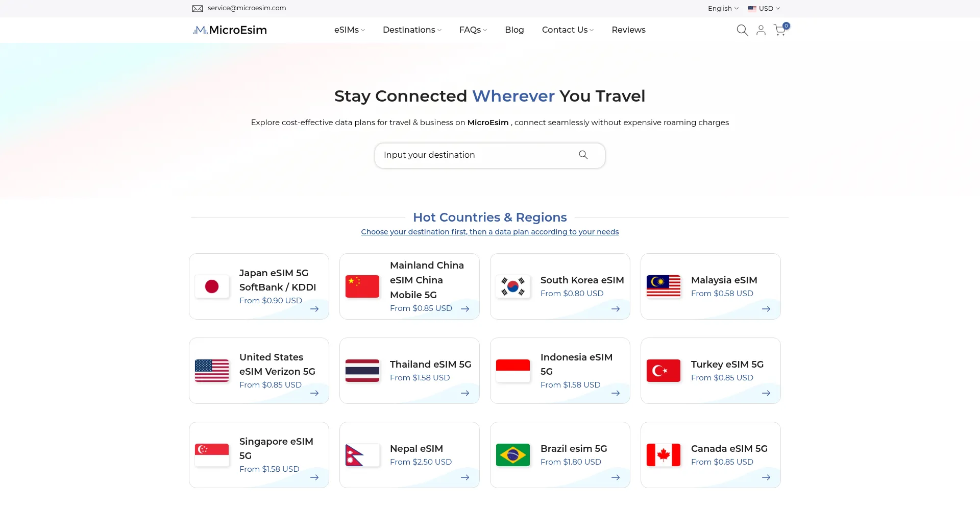Click the South Korea flag thumbnail
This screenshot has width=980, height=507.
512,286
